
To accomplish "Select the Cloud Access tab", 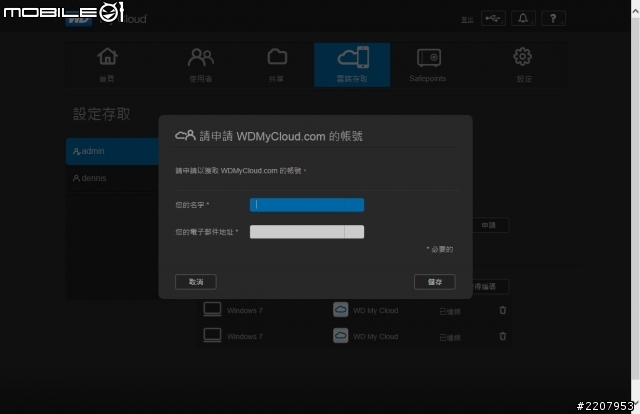I will pos(352,65).
